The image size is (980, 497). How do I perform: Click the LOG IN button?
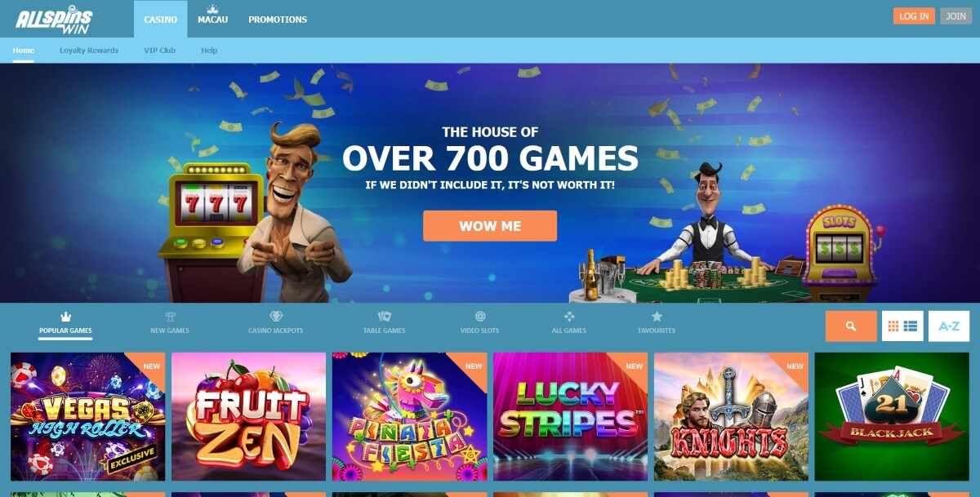pyautogui.click(x=914, y=16)
